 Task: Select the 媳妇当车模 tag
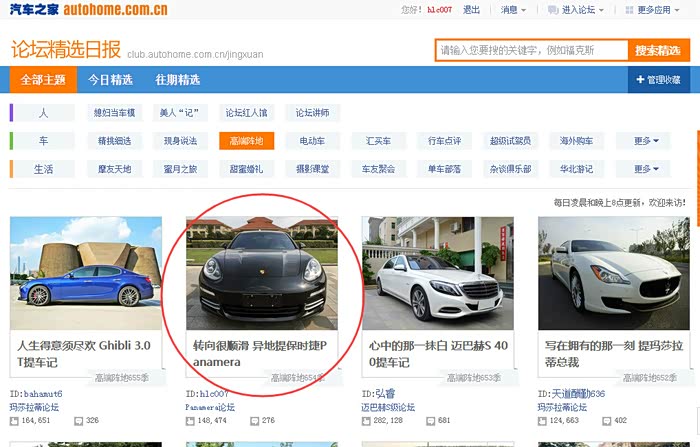pos(115,113)
